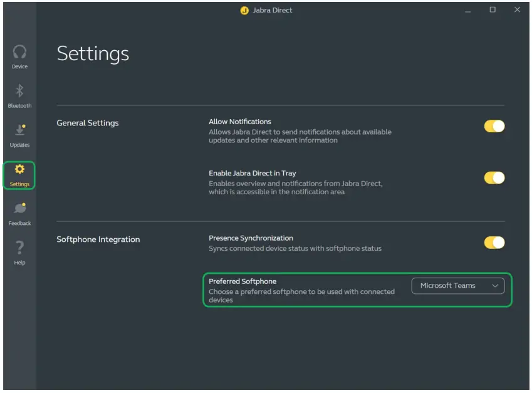Toggle Presence Synchronization switch off
This screenshot has width=532, height=393.
494,243
